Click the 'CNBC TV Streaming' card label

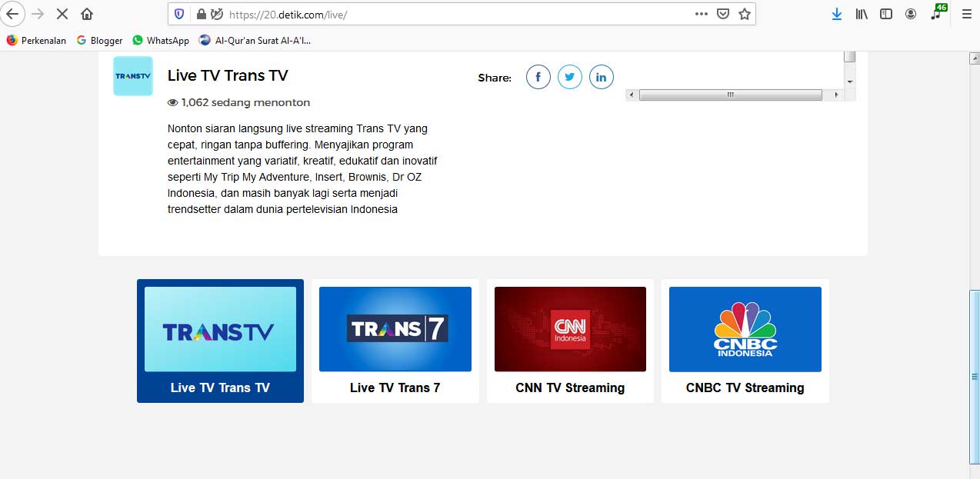[745, 388]
